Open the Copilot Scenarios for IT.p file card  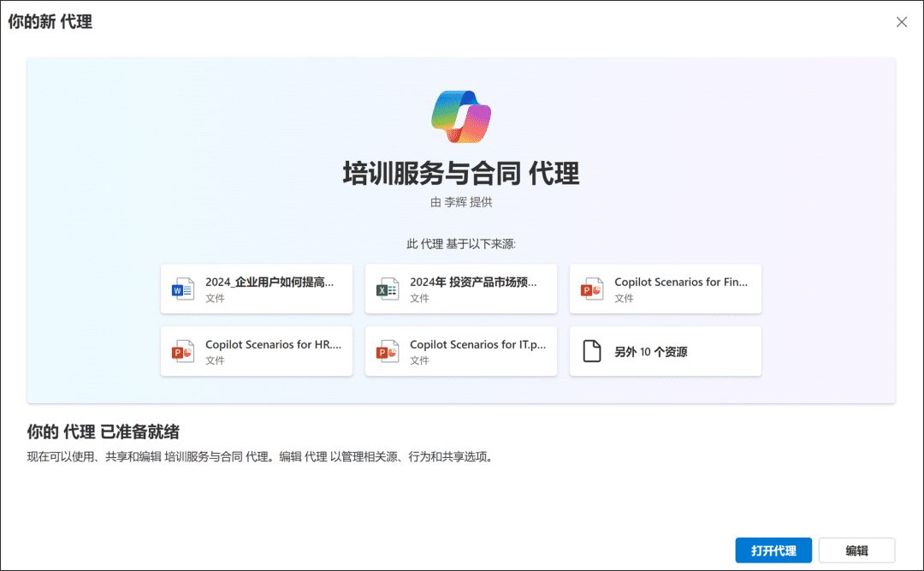point(461,352)
